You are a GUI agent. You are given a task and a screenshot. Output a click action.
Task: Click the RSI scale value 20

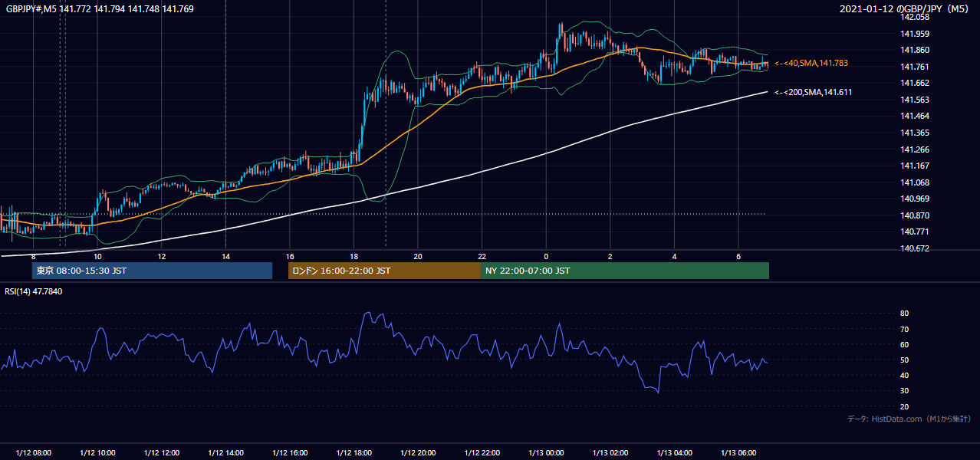coord(904,406)
